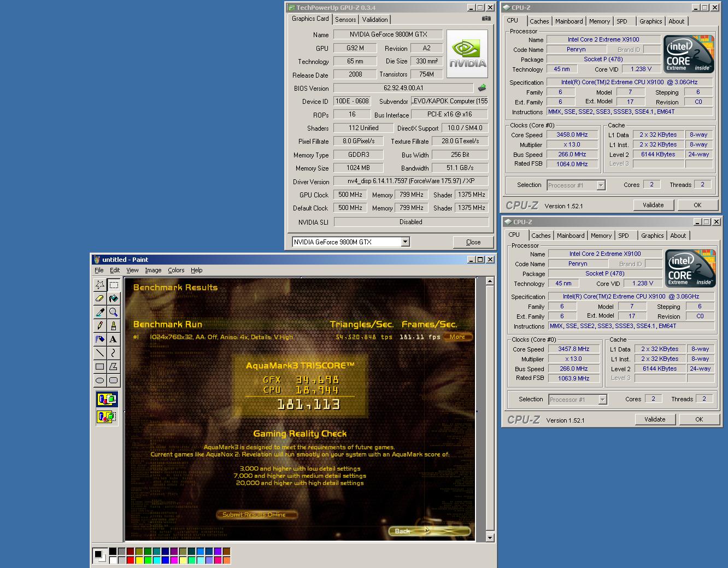Open the Help menu in Paint
This screenshot has width=728, height=568.
tap(197, 270)
